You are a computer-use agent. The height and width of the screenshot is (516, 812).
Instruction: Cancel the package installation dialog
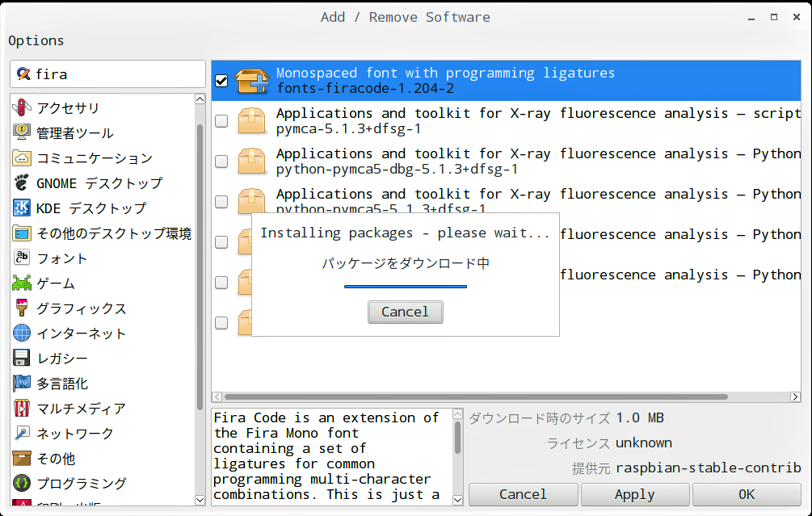point(406,312)
